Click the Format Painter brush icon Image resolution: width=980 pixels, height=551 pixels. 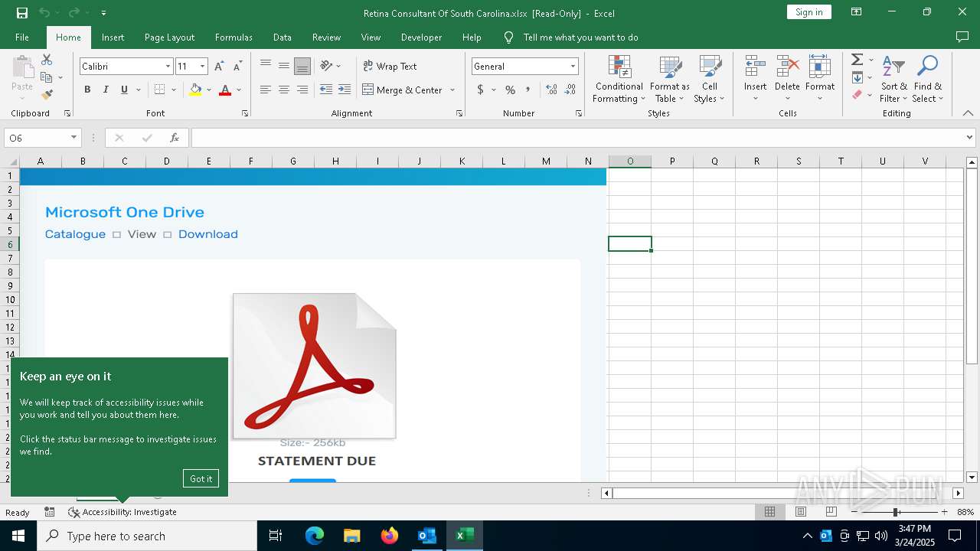pyautogui.click(x=47, y=95)
